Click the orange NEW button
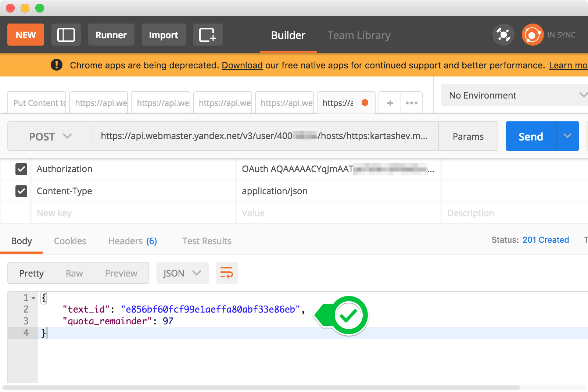588x392 pixels. (x=26, y=35)
